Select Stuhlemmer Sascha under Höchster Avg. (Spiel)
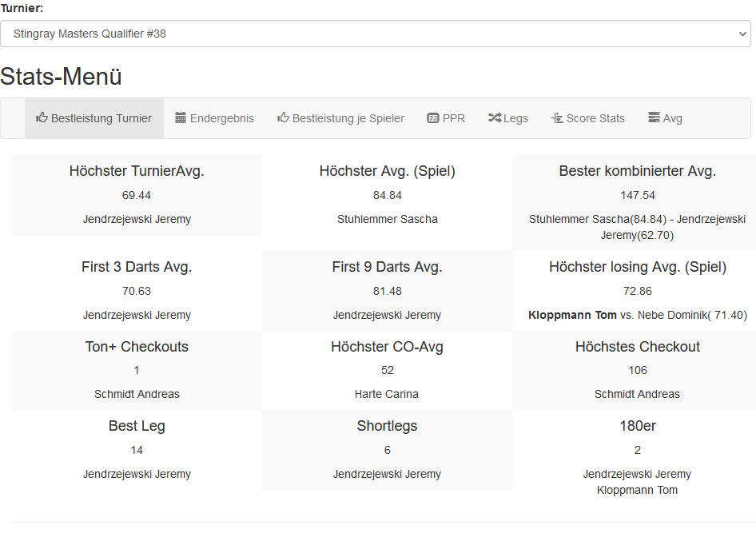 tap(387, 219)
